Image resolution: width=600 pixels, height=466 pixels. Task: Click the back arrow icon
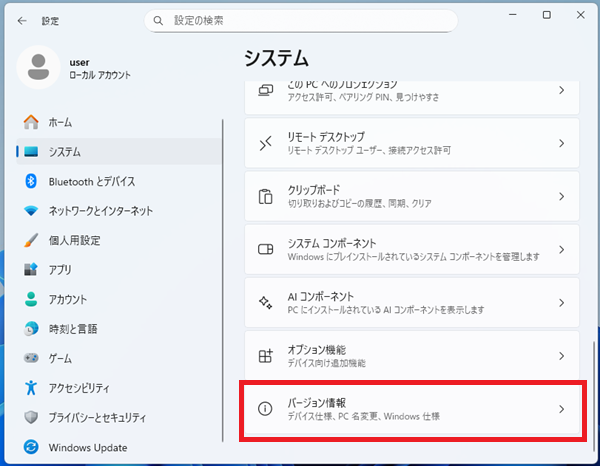tap(22, 21)
